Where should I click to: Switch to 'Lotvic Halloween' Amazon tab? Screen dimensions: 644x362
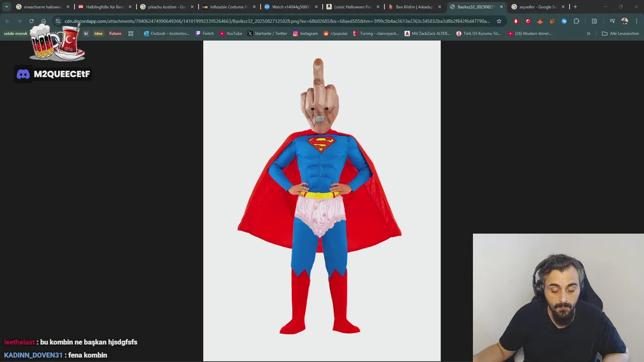(352, 7)
